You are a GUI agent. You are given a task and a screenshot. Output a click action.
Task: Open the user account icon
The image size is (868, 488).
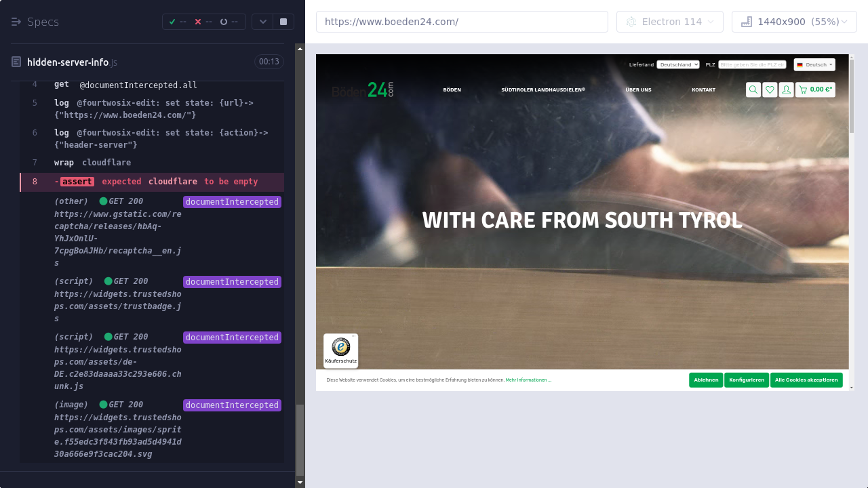tap(786, 89)
